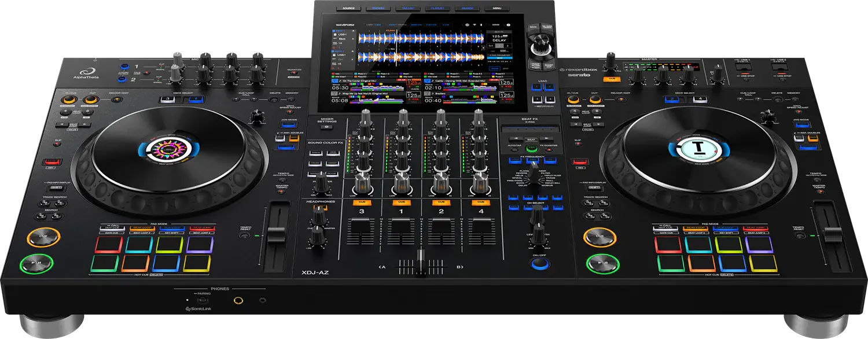The image size is (868, 339).
Task: Hit the left deck's RELOOP/EXIT button
Action: pos(117,100)
